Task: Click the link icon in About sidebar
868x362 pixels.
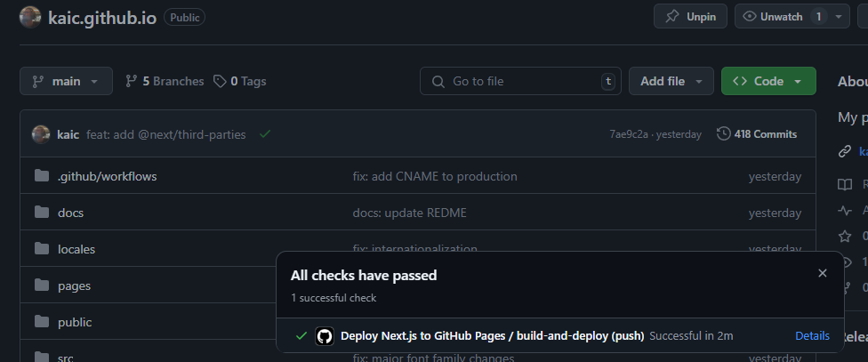Action: [x=844, y=151]
